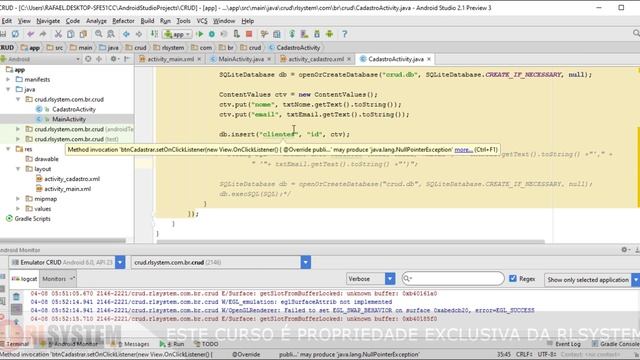Select CadastroActivity in project tree
This screenshot has width=640, height=360.
pyautogui.click(x=74, y=109)
